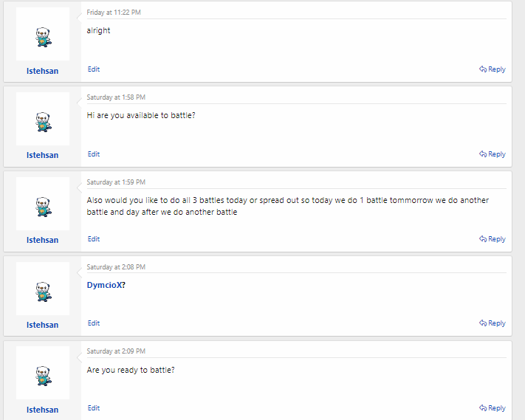Image resolution: width=525 pixels, height=420 pixels.
Task: Open the "Saturday at 1:59 PM" timestamp
Action: click(x=116, y=182)
